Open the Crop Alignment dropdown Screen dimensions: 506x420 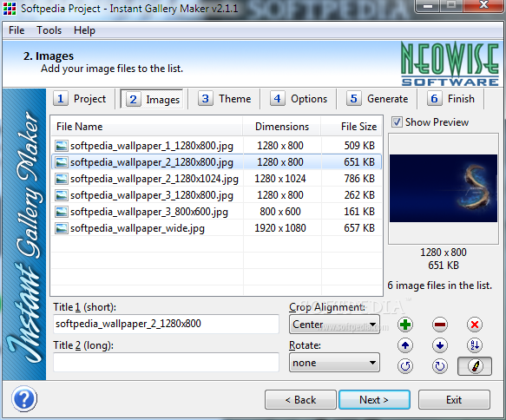pos(334,325)
